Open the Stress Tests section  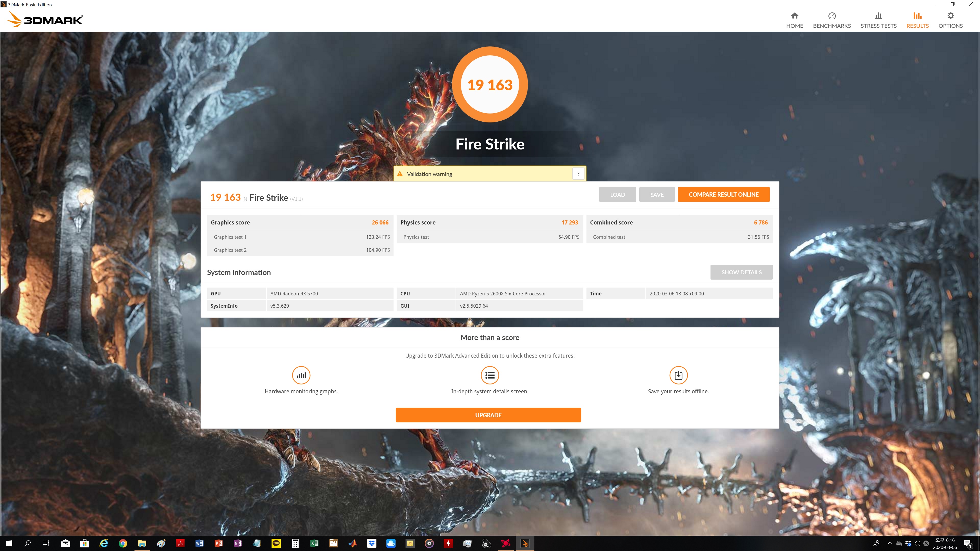(878, 20)
